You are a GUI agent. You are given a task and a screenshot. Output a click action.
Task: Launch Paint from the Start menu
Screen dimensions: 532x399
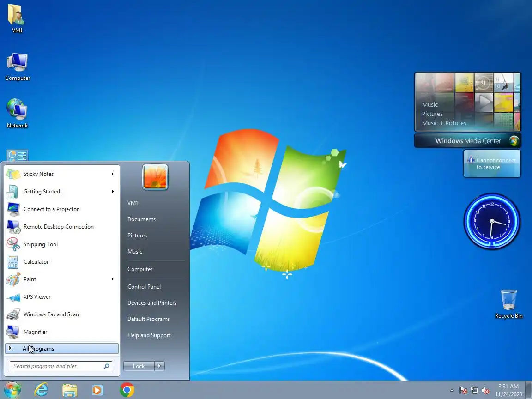pyautogui.click(x=62, y=279)
